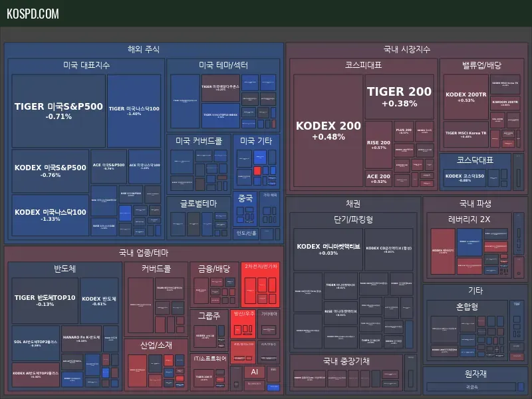The image size is (532, 399).
Task: Select the SOL AI반도체TOP2플러스 tile
Action: tap(36, 343)
